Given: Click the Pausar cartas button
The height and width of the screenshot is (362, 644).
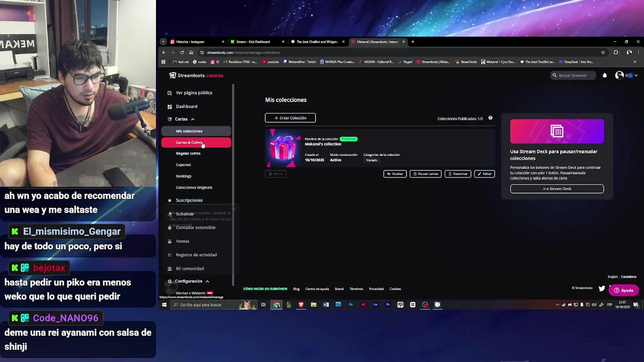Looking at the screenshot, I should click(426, 174).
